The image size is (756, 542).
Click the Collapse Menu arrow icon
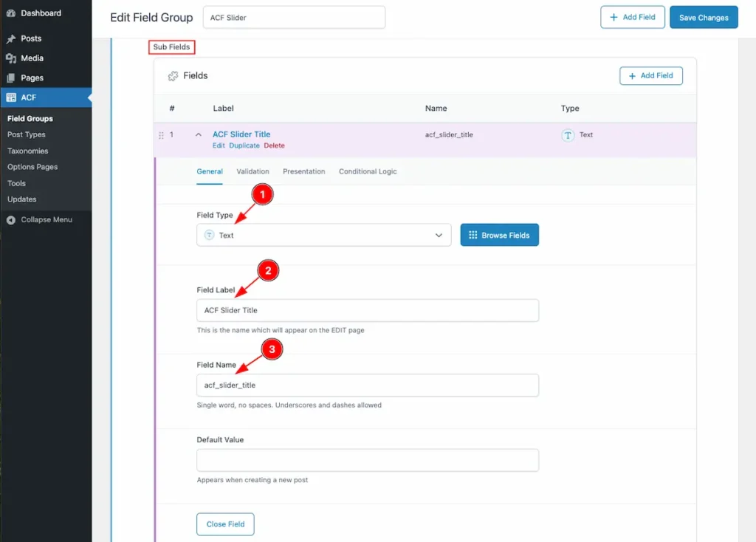(11, 220)
